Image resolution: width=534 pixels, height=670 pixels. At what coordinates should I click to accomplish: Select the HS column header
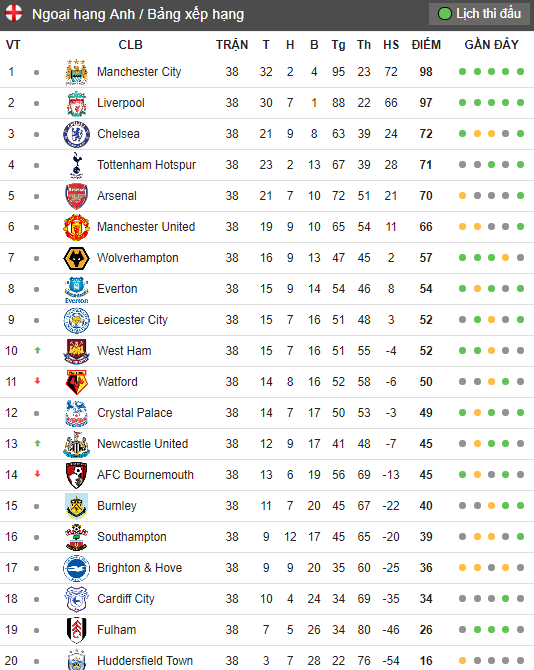[x=391, y=45]
